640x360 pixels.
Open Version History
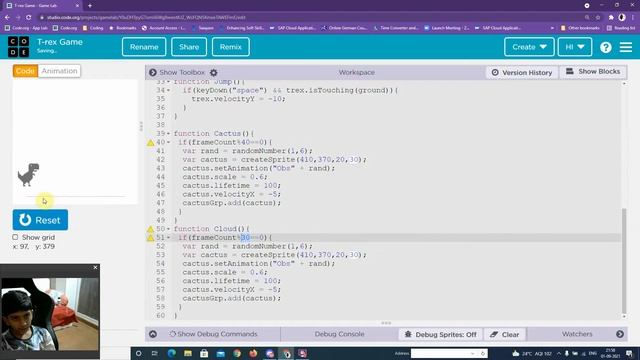522,72
